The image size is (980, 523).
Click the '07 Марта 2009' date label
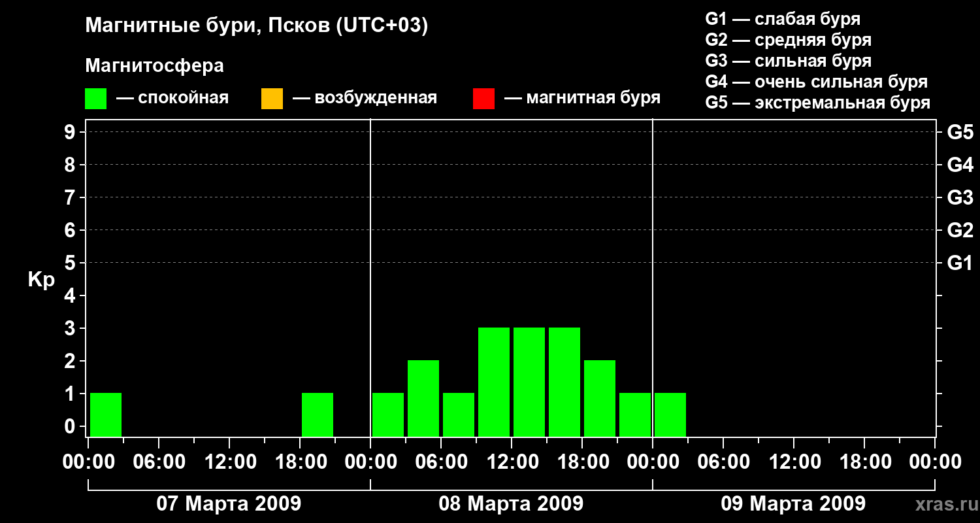point(229,503)
